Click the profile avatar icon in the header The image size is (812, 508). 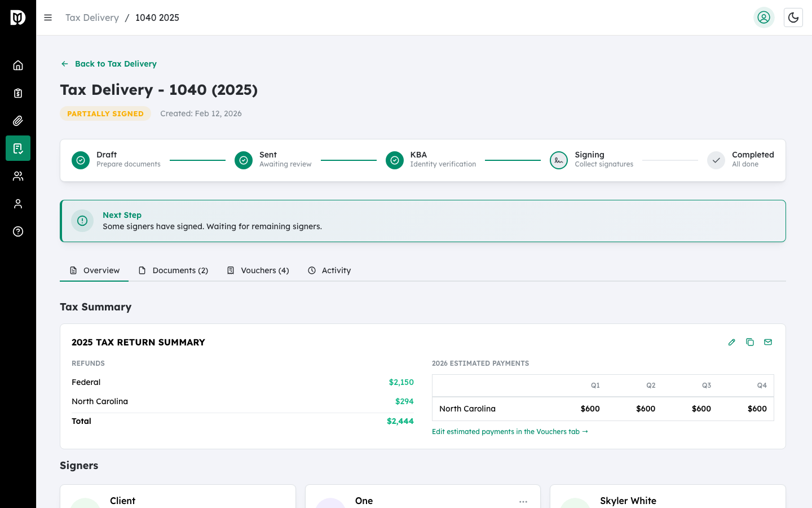click(764, 17)
